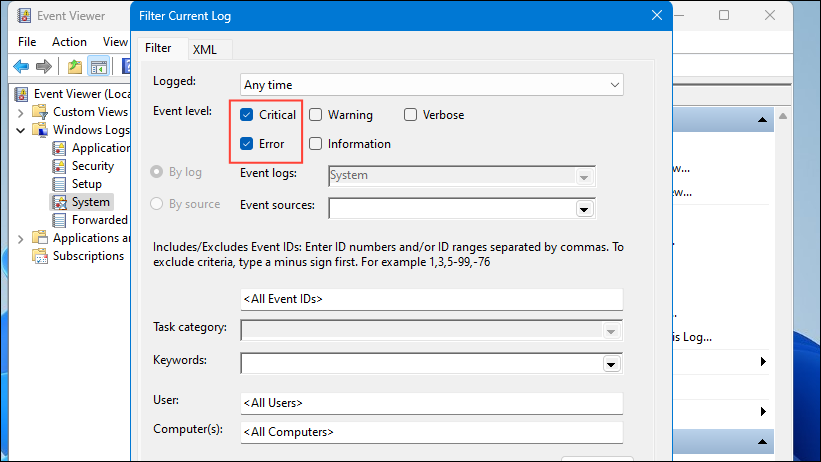Select the Subscriptions tree item
Viewport: 821px width, 462px height.
click(88, 256)
